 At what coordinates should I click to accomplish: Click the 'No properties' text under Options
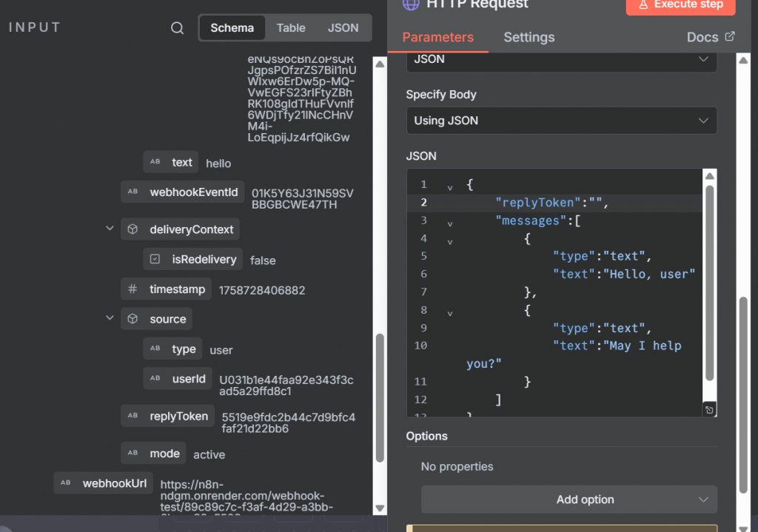coord(457,466)
